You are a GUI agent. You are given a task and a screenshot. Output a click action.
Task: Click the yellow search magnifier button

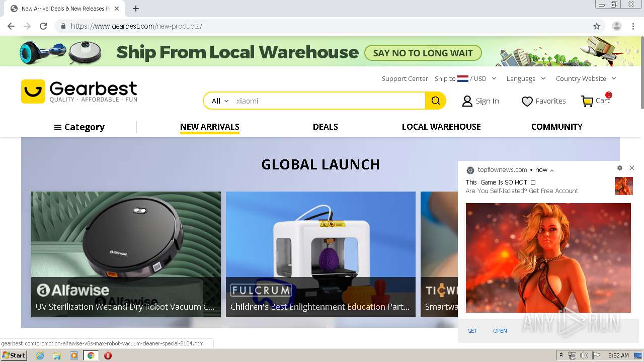[436, 101]
